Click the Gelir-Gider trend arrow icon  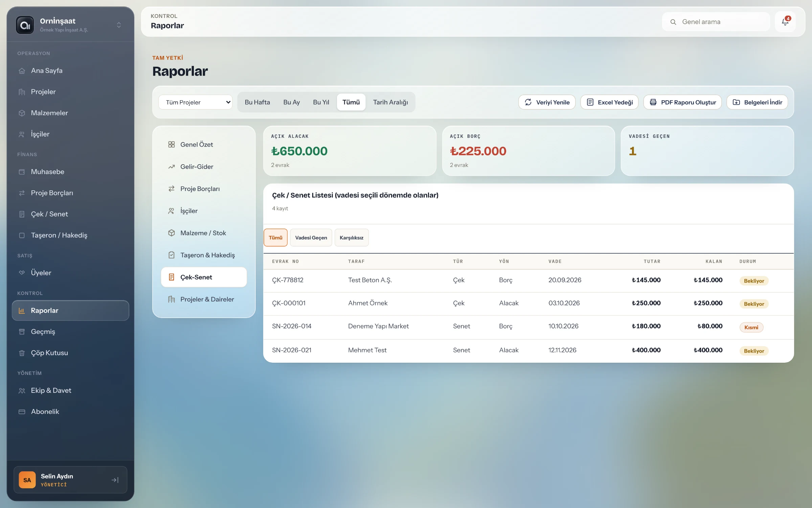coord(172,167)
